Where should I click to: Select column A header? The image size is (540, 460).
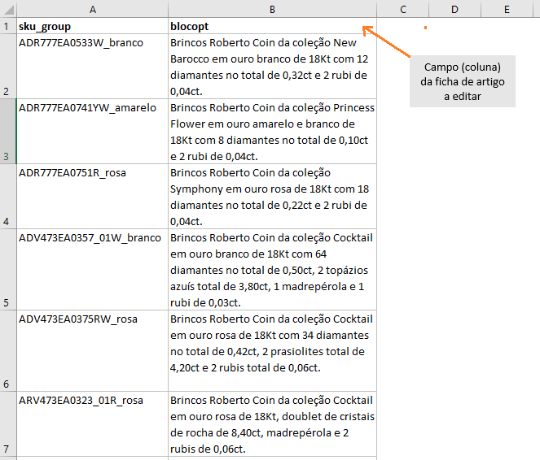[x=92, y=9]
